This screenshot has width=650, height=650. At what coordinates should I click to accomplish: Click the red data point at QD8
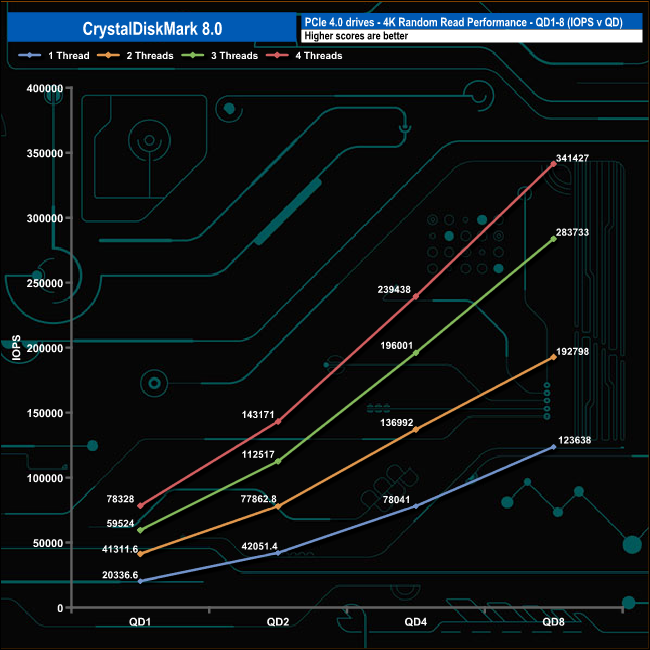553,164
